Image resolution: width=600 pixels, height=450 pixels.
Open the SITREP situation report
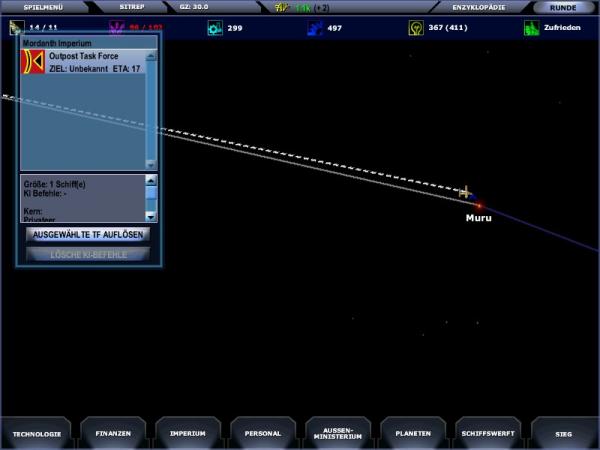click(x=132, y=7)
